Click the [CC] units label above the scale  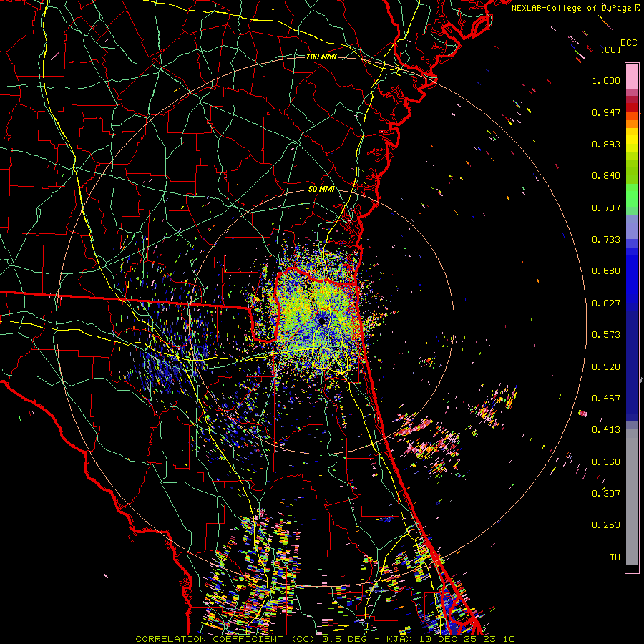tap(610, 49)
